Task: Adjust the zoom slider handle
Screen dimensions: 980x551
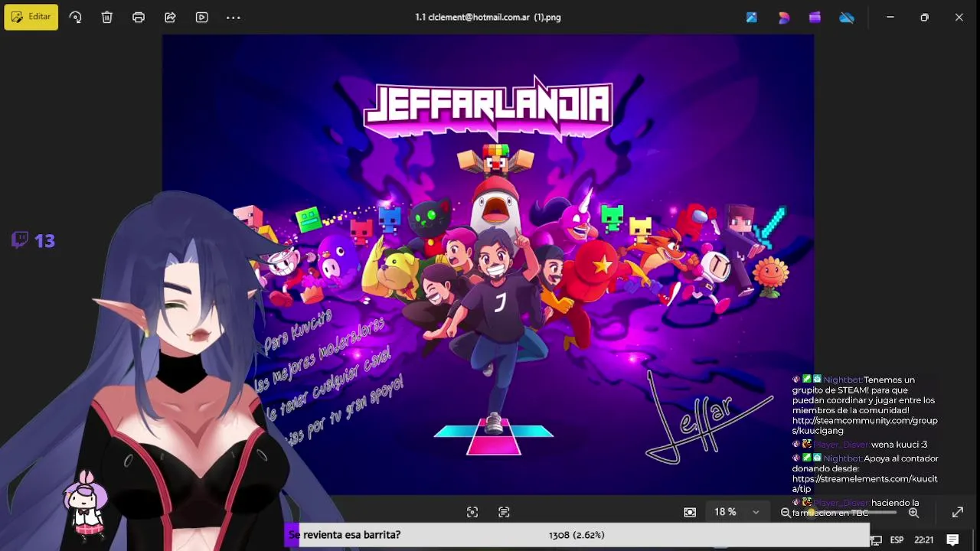Action: click(x=811, y=512)
